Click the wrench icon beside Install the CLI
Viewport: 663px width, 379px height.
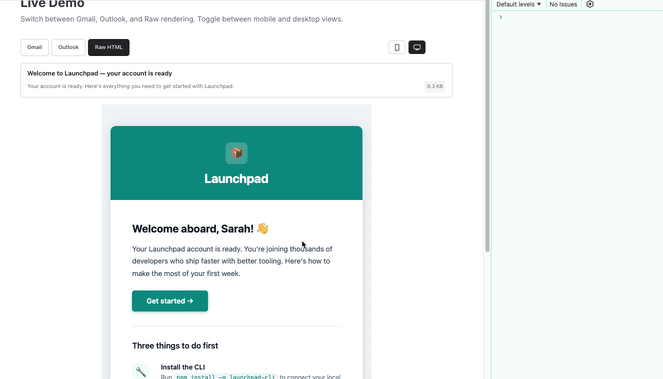141,372
